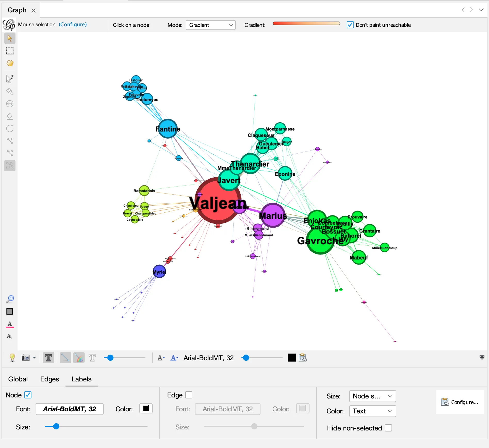Click the lightbulb background color icon
This screenshot has height=448, width=489.
coord(12,358)
